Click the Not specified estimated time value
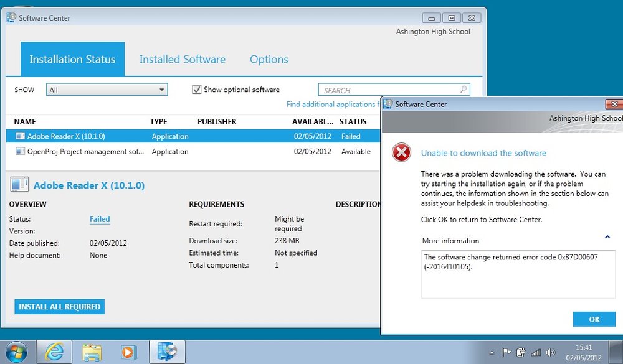This screenshot has height=364, width=623. [x=296, y=253]
